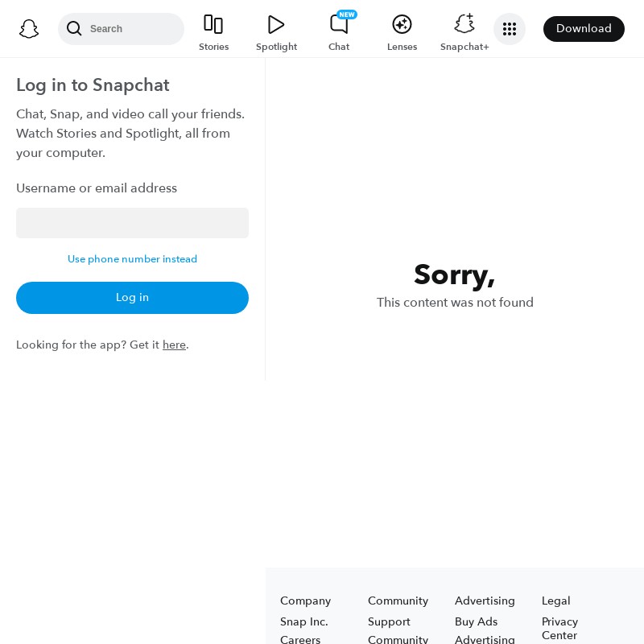Click the Snapchat ghost logo
Screen dimensions: 644x644
(x=29, y=29)
